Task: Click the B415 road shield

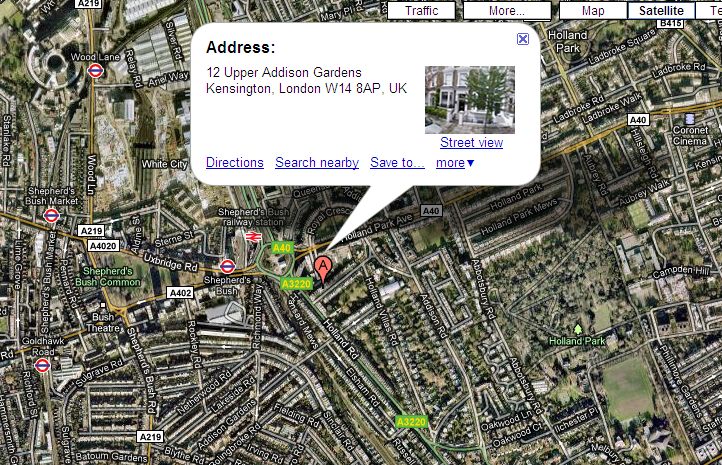Action: tap(670, 23)
